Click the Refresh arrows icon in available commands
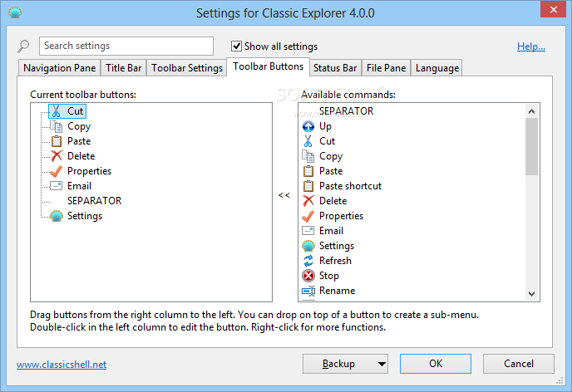This screenshot has height=392, width=572. 308,261
